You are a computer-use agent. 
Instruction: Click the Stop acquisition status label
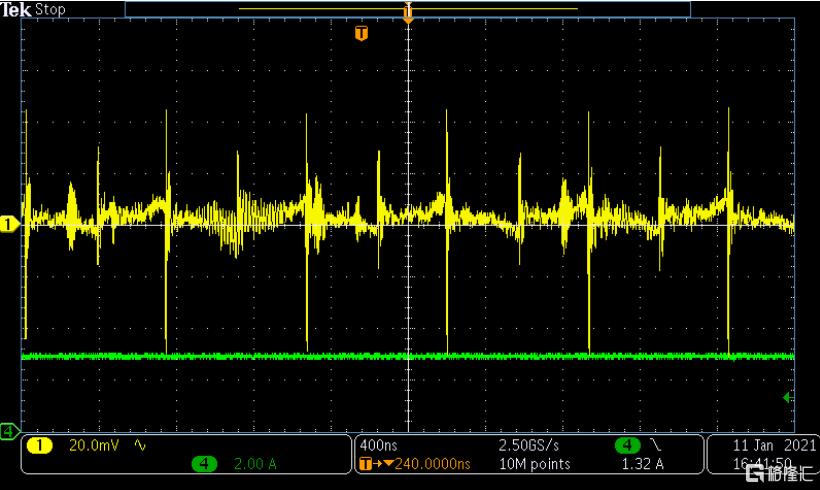50,9
